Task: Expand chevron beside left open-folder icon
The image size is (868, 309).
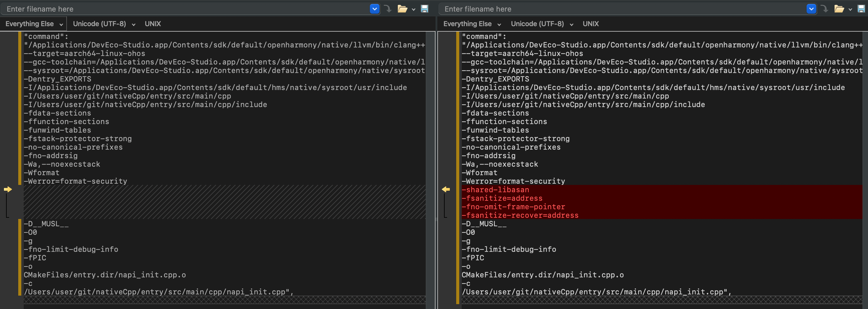Action: (413, 9)
